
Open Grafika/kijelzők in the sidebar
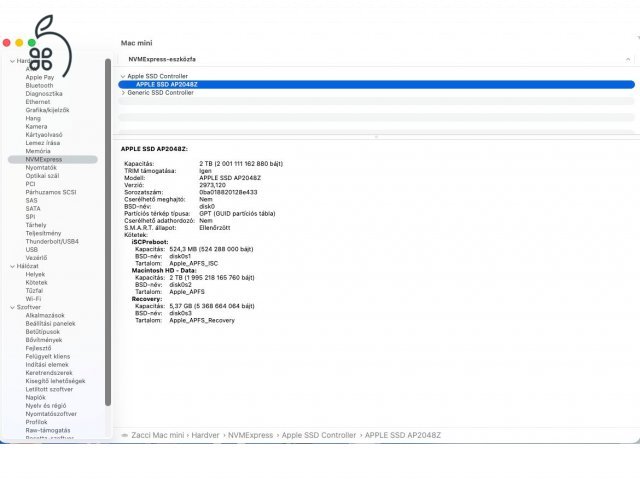coord(47,110)
